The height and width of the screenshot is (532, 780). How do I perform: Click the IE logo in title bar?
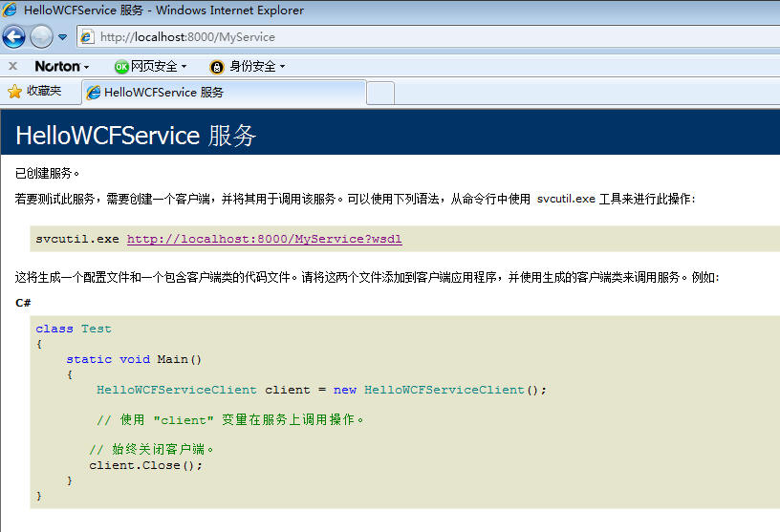(10, 10)
